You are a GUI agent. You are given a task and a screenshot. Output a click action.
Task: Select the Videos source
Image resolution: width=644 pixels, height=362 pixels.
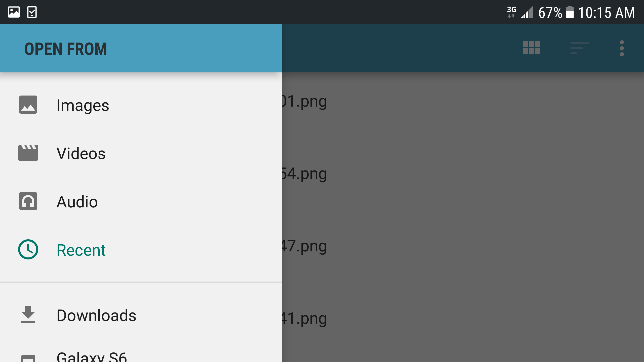pyautogui.click(x=141, y=153)
